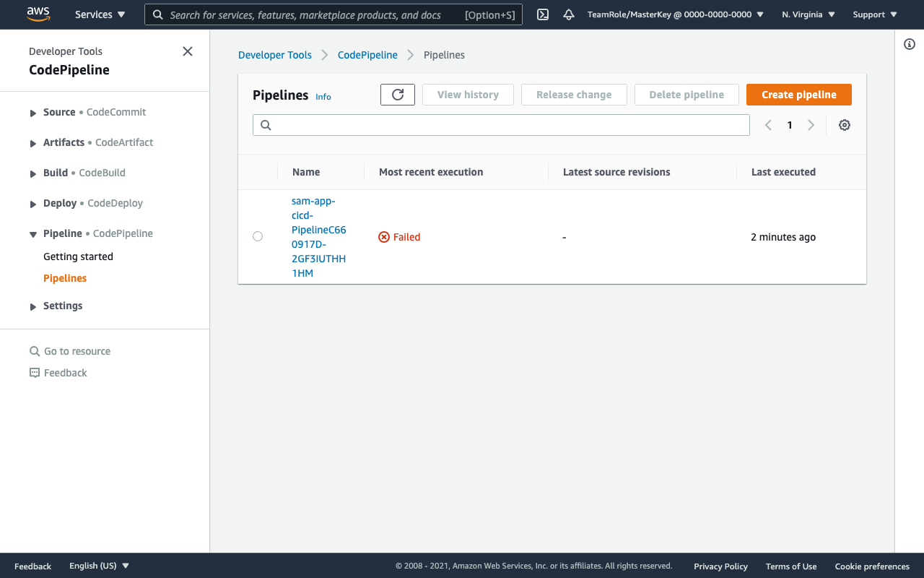Select Pipelines in sidebar navigation
This screenshot has height=578, width=924.
pyautogui.click(x=65, y=278)
